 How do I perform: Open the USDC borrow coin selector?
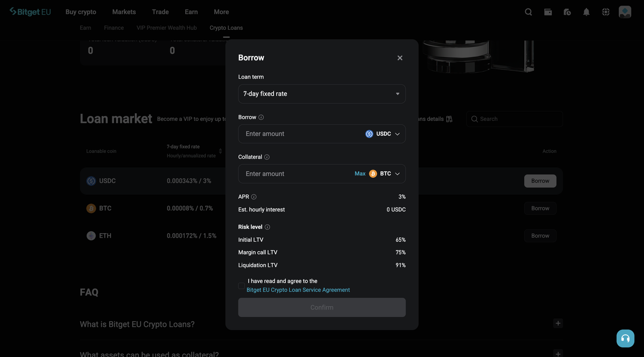383,134
